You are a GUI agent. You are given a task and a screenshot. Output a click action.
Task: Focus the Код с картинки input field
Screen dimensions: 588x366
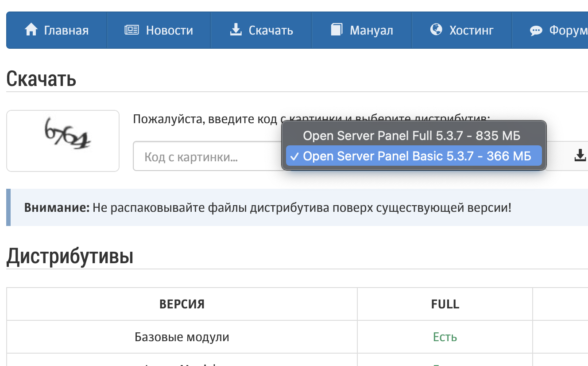coord(208,156)
